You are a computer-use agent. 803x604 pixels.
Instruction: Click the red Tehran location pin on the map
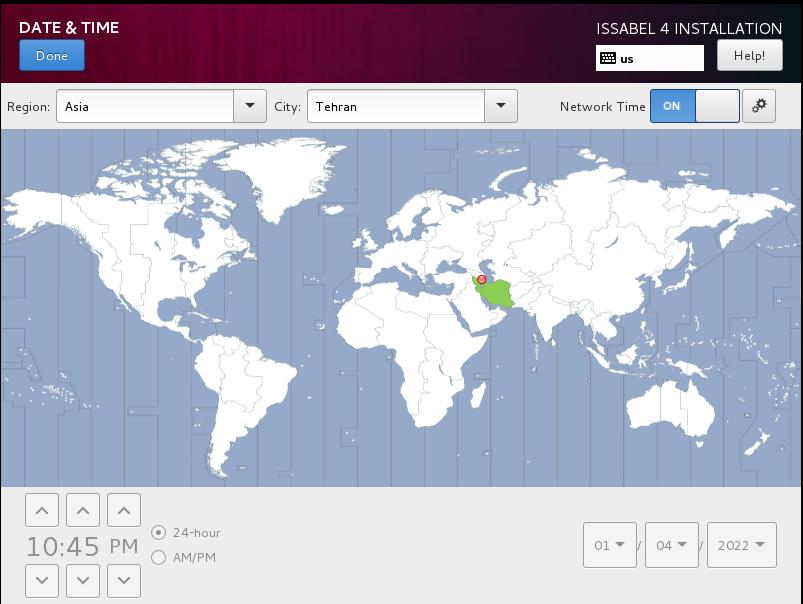tap(481, 279)
